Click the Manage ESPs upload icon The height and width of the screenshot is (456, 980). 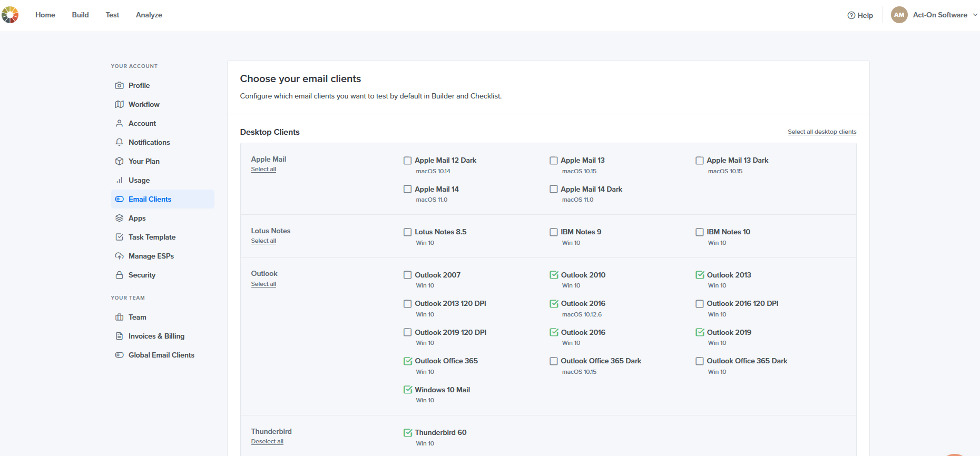pos(120,256)
